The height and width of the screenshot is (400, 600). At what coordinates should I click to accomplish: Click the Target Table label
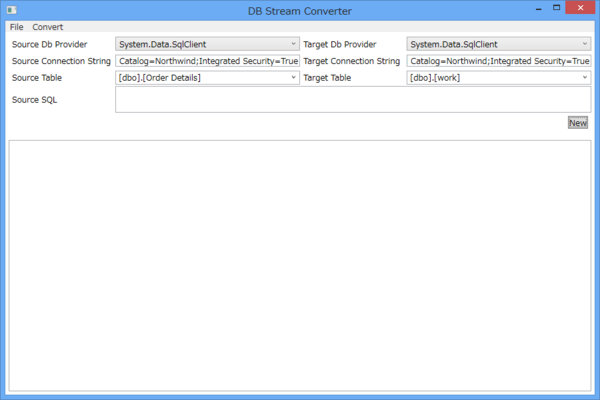click(327, 78)
